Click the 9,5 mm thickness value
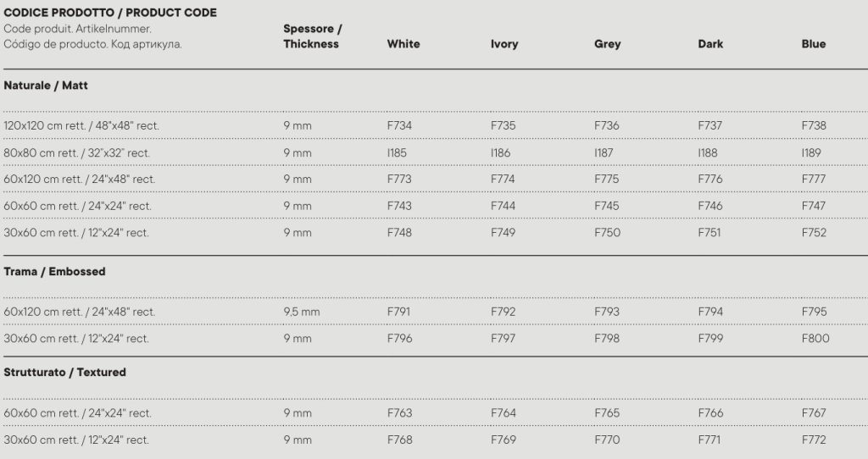The height and width of the screenshot is (459, 868). click(x=302, y=312)
